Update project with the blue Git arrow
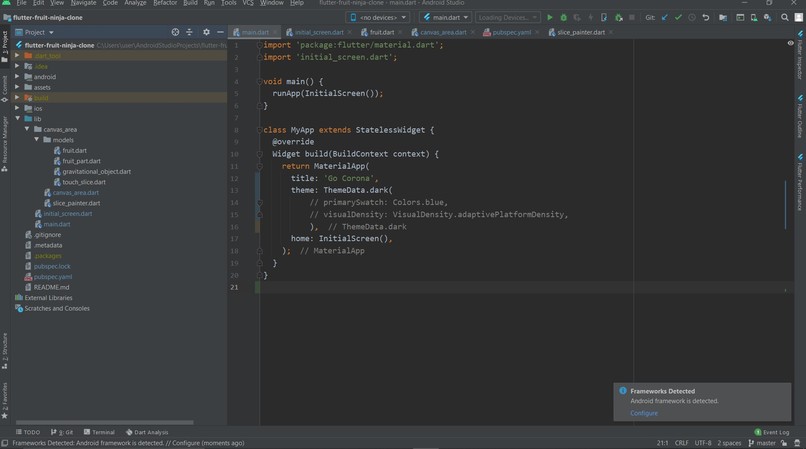 point(665,17)
